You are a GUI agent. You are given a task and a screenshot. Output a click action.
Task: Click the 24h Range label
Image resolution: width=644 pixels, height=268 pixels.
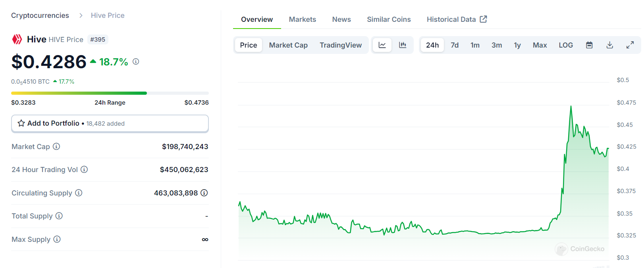coord(110,102)
